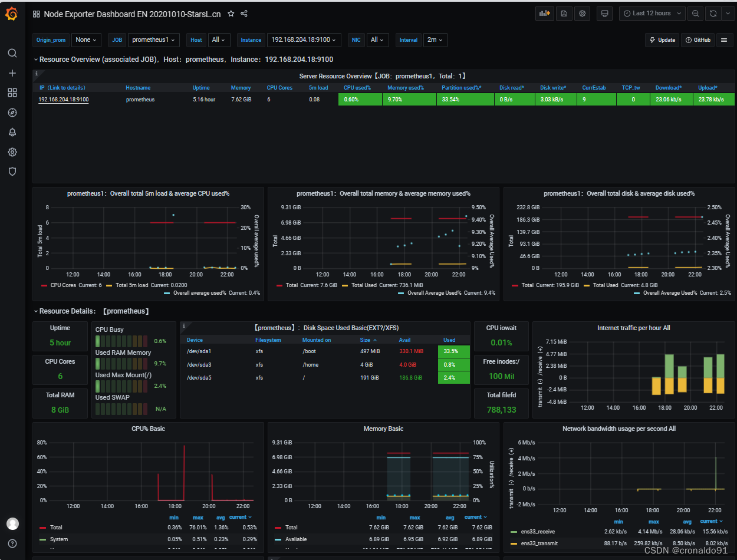The image size is (737, 560).
Task: Open Internet traffic per hour panel title menu
Action: point(633,328)
